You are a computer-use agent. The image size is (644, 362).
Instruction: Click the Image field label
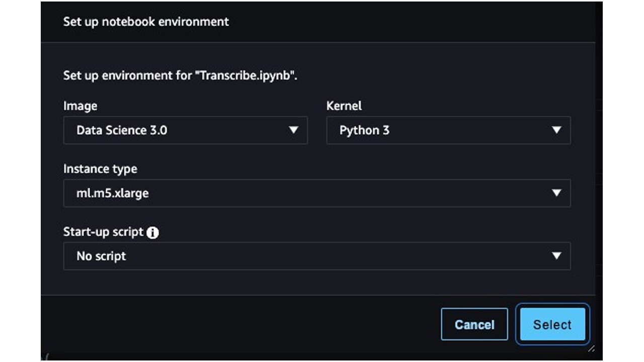point(80,106)
